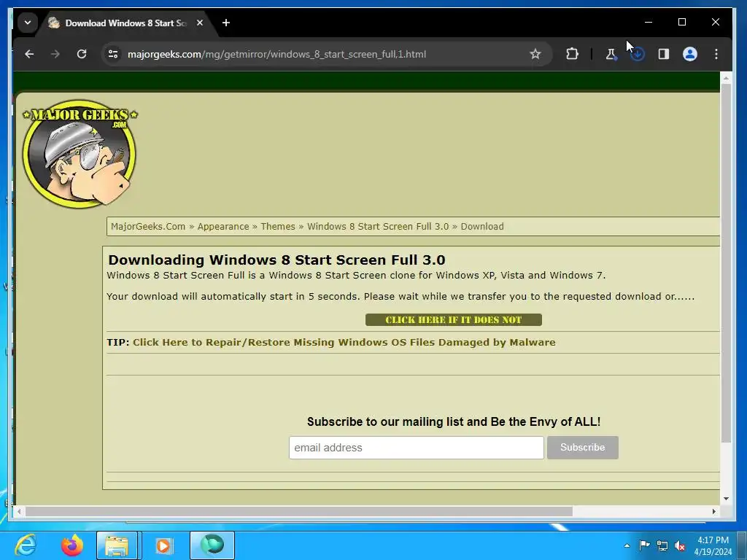Click the forward navigation arrow
This screenshot has width=747, height=560.
pos(55,54)
